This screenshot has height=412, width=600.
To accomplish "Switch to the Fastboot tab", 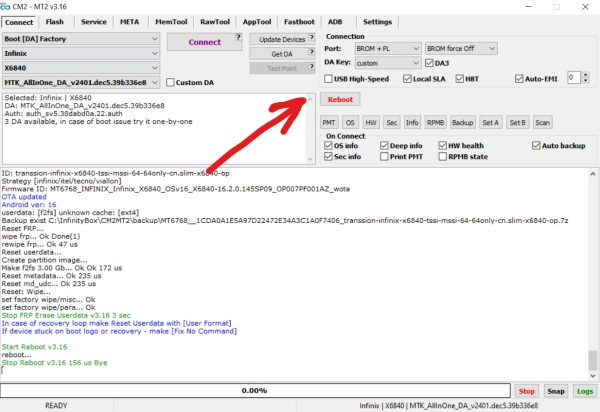I will [x=299, y=22].
